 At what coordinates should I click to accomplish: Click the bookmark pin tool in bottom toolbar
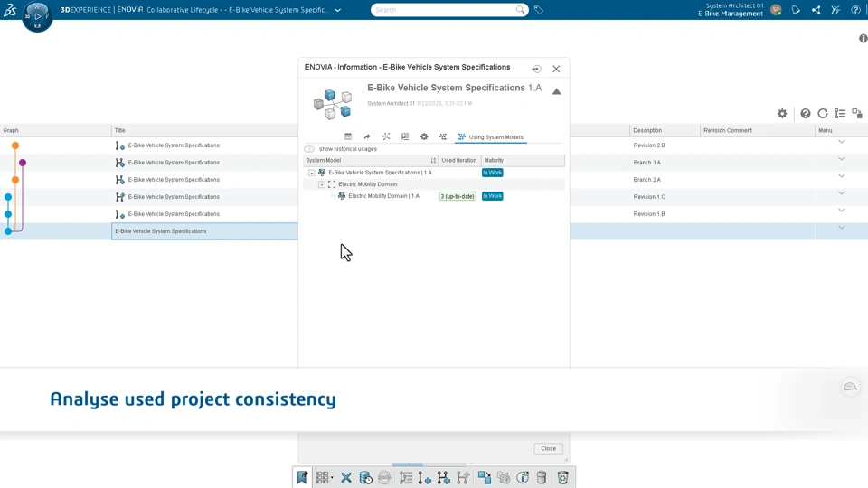coord(302,477)
